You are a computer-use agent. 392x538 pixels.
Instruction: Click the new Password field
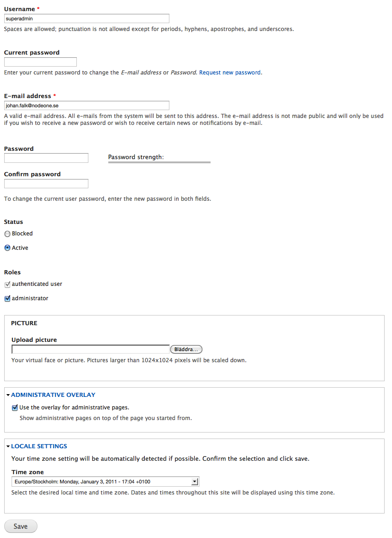(46, 158)
